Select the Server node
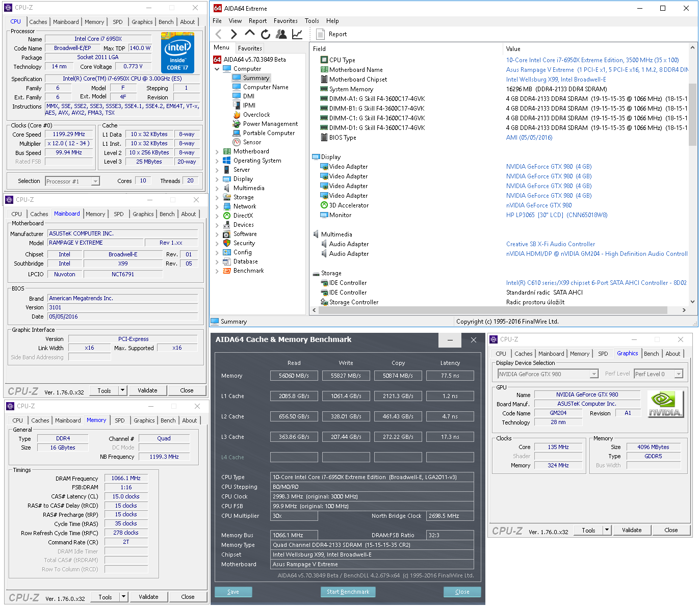 click(x=242, y=170)
